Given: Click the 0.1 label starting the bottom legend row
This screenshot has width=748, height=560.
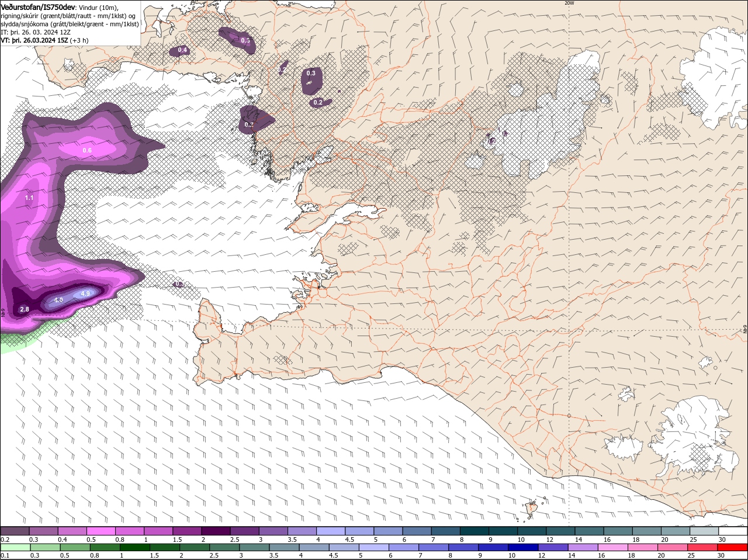Looking at the screenshot, I should 5,555.
